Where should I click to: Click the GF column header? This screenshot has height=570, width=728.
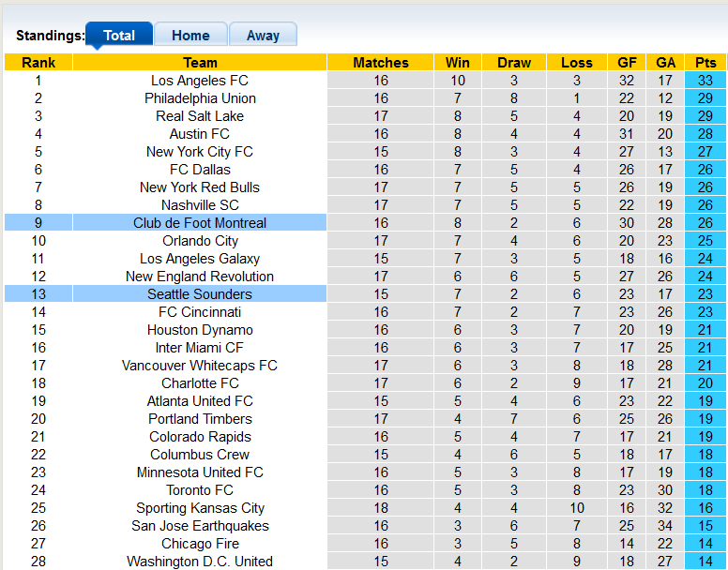tap(627, 63)
